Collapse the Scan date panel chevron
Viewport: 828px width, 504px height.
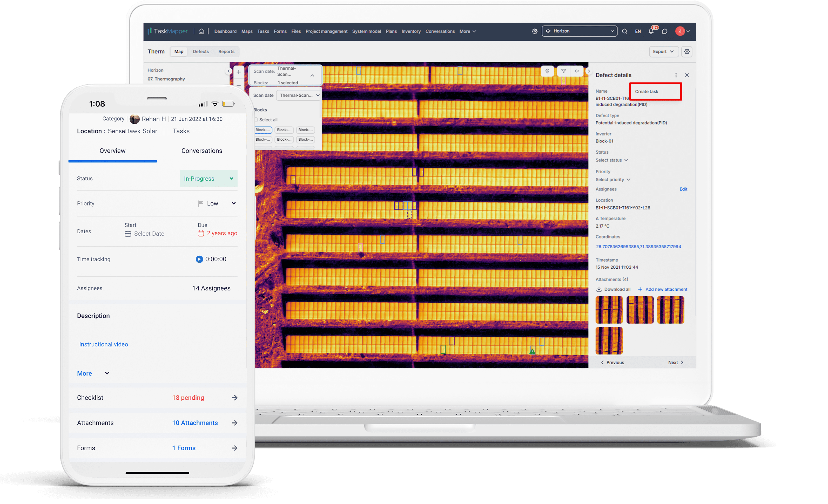coord(313,75)
